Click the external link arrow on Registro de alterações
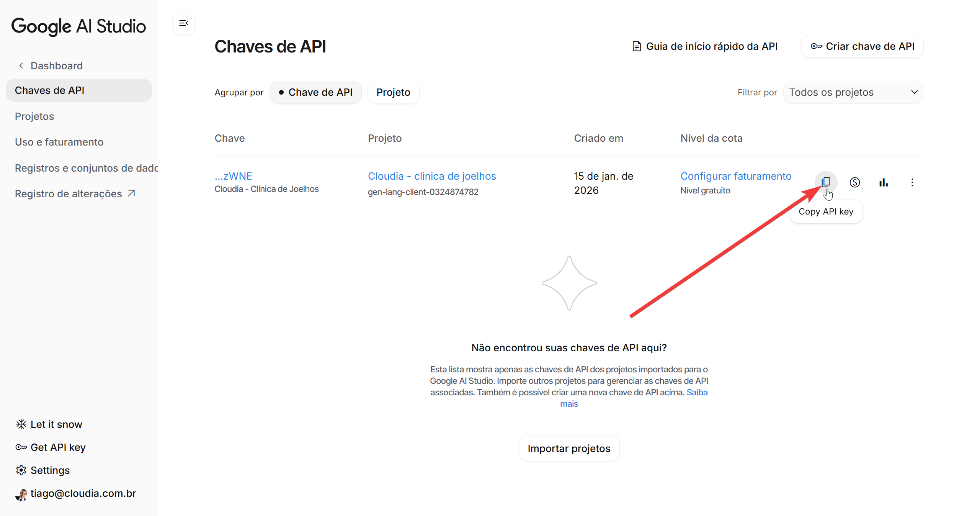 coord(131,193)
